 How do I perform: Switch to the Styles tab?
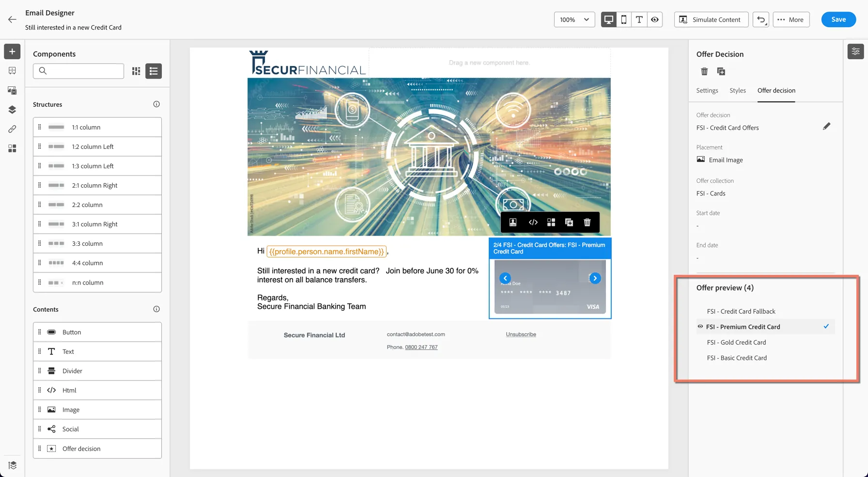coord(738,91)
